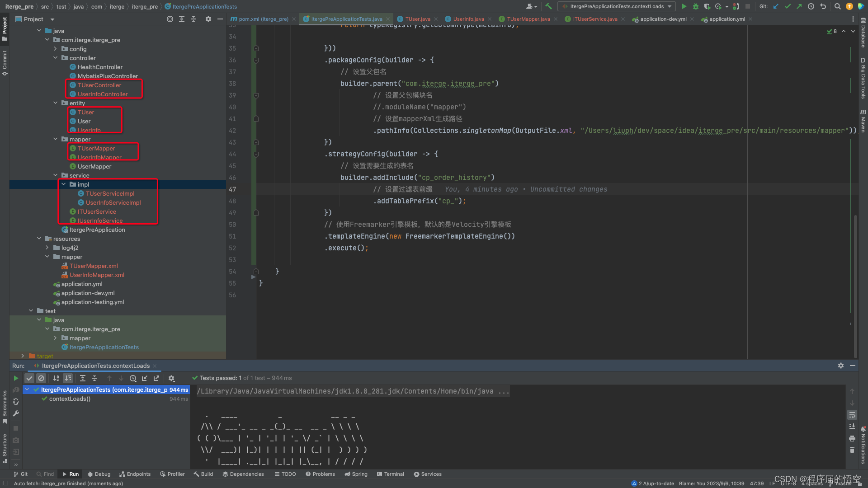Run the selected configuration with green play icon in top toolbar
Image resolution: width=868 pixels, height=488 pixels.
(684, 6)
